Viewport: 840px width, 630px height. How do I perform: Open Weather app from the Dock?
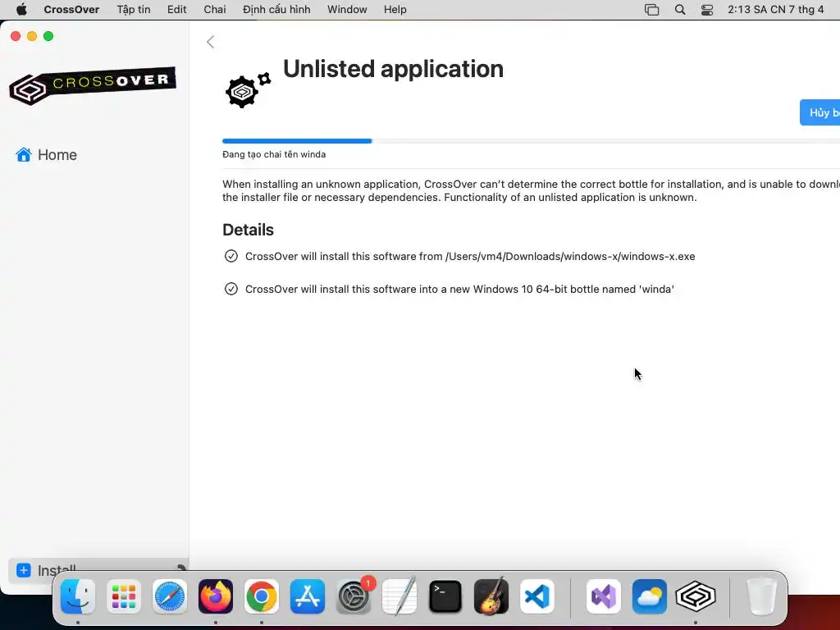coord(650,596)
